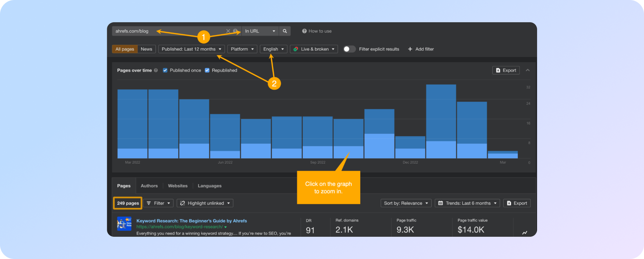This screenshot has width=644, height=259.
Task: Expand the keyword-research URL arrow
Action: point(225,227)
